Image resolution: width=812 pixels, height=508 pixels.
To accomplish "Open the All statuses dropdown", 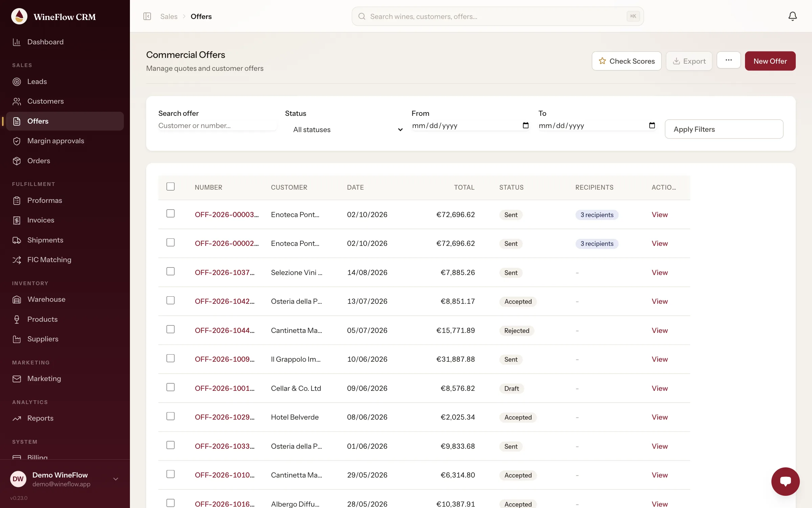I will pyautogui.click(x=344, y=129).
